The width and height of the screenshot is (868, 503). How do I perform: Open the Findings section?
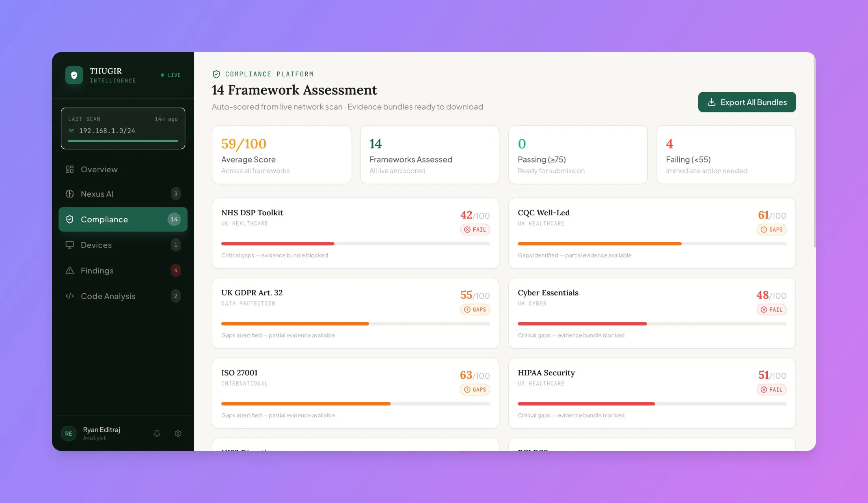[x=123, y=271]
